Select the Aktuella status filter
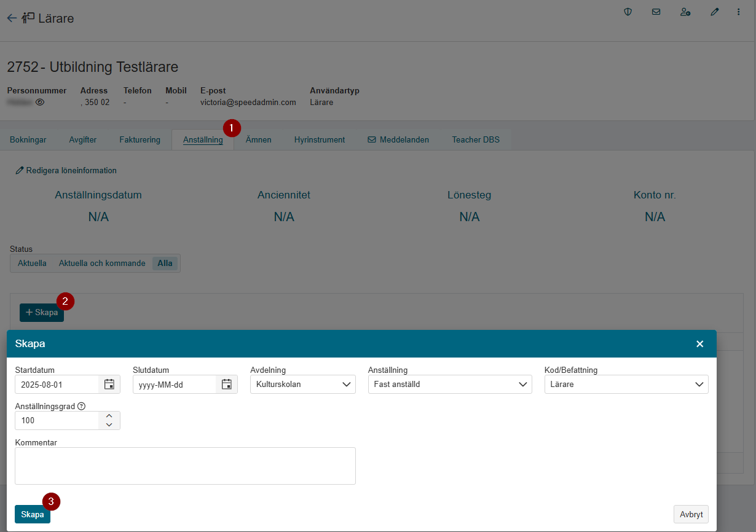756x532 pixels. pos(32,263)
